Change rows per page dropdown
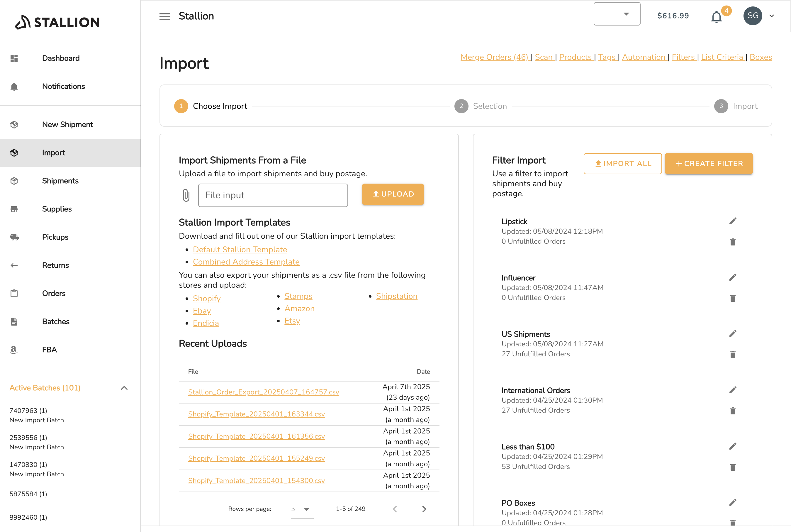Screen dimensions: 791x532 pyautogui.click(x=302, y=509)
